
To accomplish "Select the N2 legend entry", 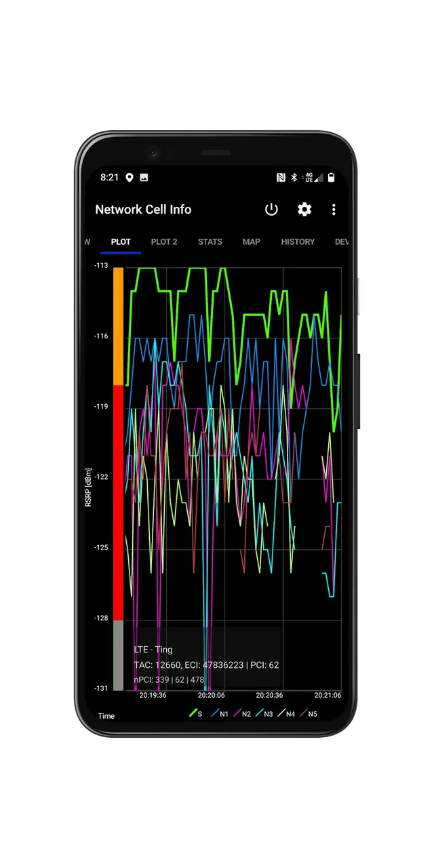I will pyautogui.click(x=241, y=714).
